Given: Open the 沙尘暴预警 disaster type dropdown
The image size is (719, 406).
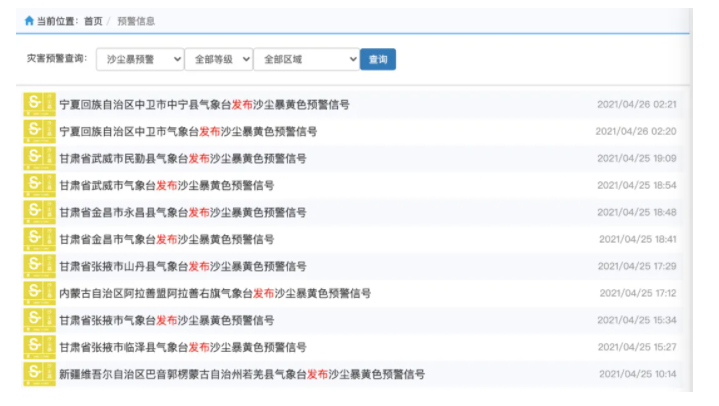Looking at the screenshot, I should click(x=140, y=60).
